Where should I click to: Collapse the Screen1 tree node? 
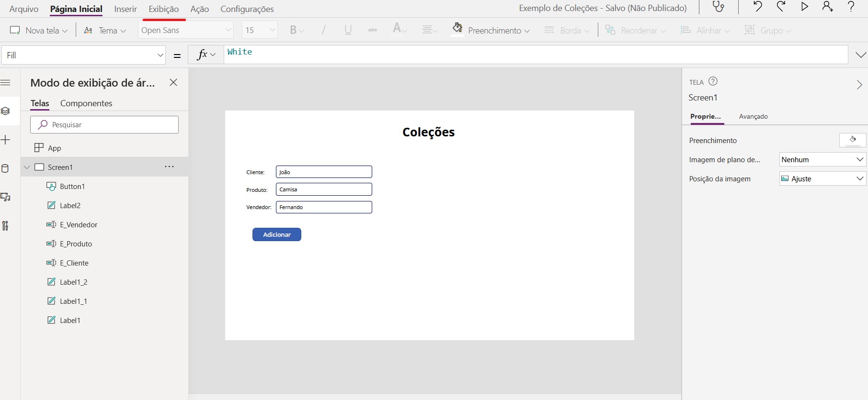coord(27,167)
